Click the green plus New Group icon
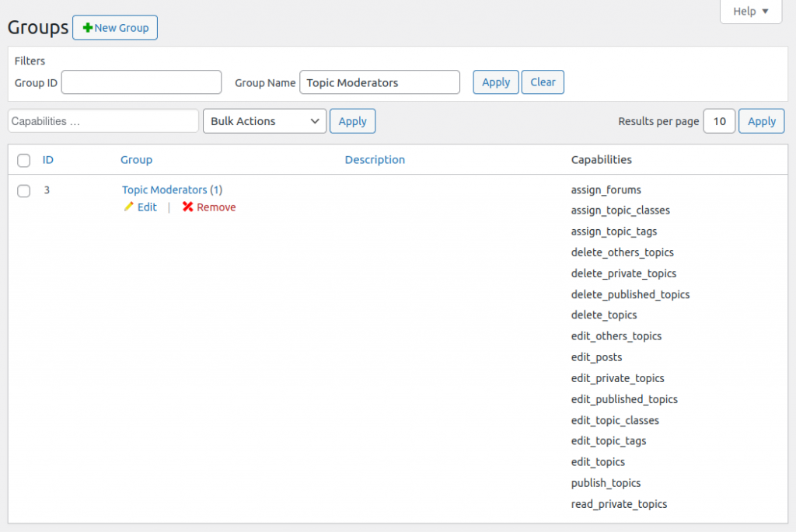796x532 pixels. (x=88, y=28)
